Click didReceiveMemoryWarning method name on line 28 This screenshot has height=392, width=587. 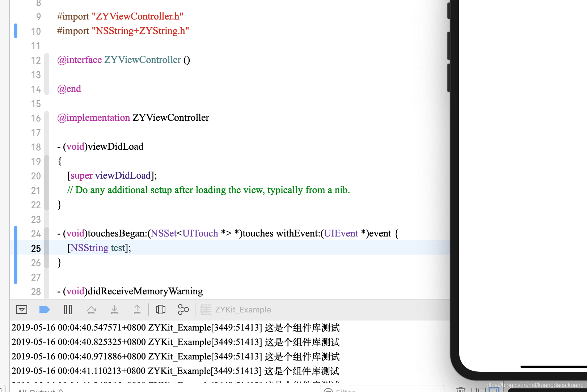point(145,291)
